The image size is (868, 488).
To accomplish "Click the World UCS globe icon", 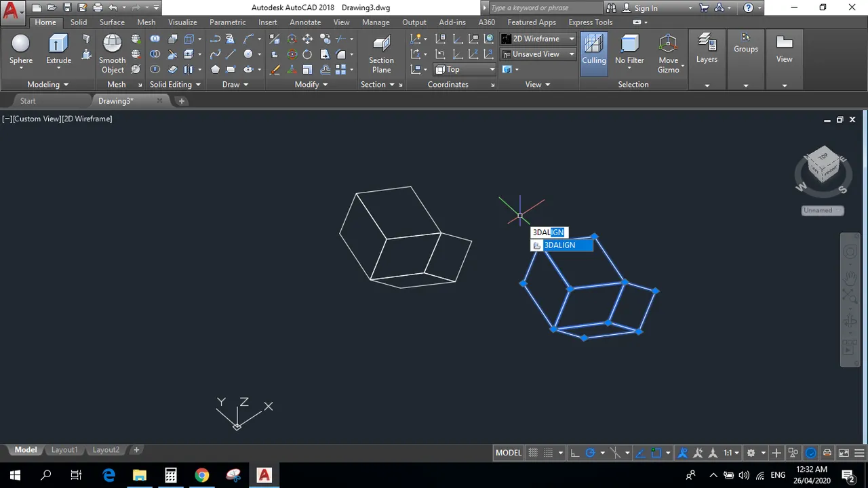I will (x=488, y=39).
